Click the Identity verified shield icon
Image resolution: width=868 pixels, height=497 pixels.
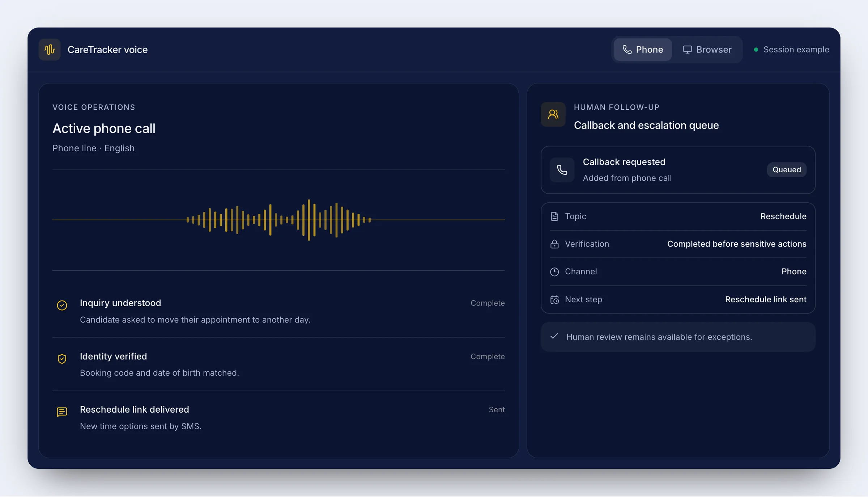point(62,359)
